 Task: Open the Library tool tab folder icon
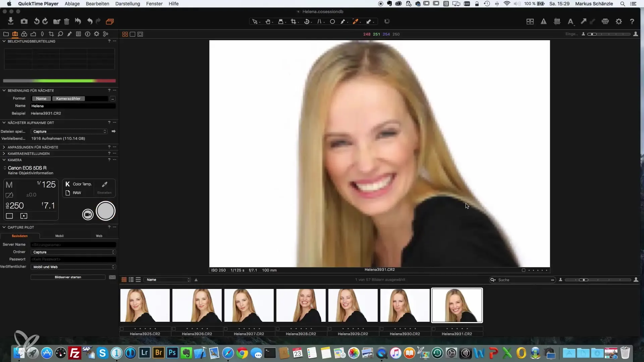(6, 34)
